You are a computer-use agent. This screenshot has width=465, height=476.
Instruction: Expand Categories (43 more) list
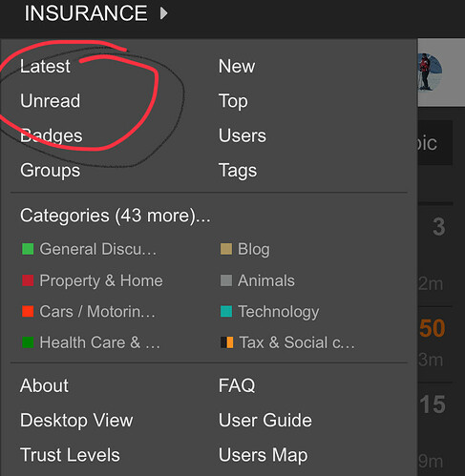pos(115,216)
